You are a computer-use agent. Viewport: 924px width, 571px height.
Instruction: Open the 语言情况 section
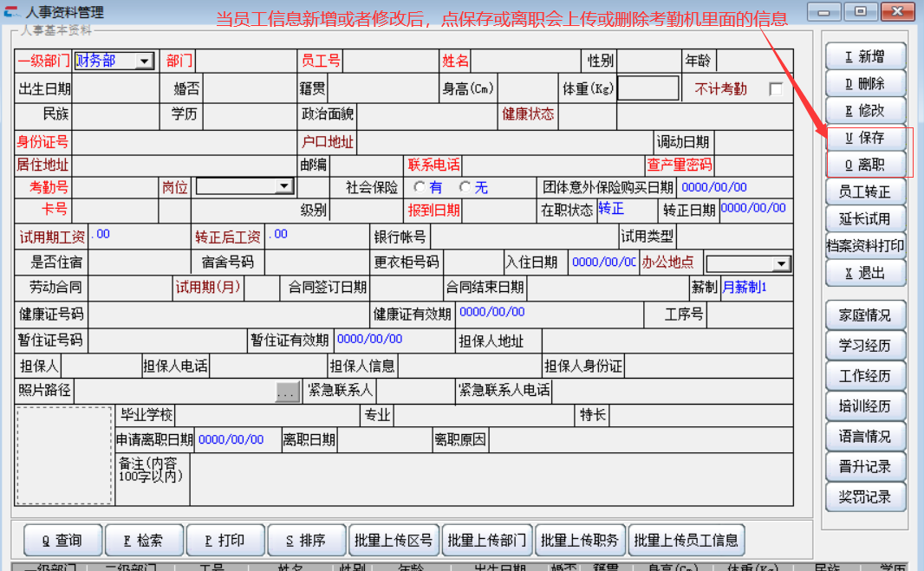coord(865,437)
